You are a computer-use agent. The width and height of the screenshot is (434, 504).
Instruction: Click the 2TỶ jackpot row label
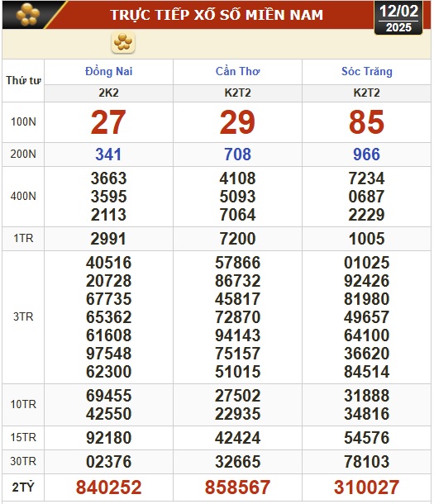[x=23, y=487]
